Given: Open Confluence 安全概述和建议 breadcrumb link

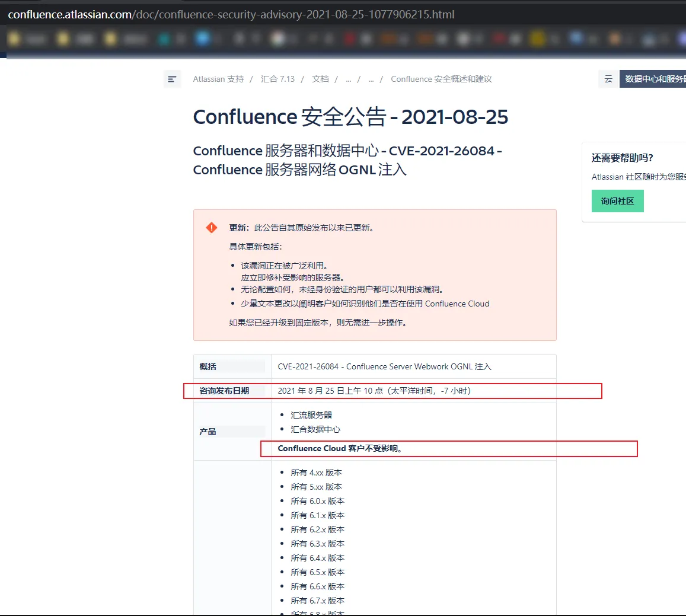Looking at the screenshot, I should click(x=441, y=79).
